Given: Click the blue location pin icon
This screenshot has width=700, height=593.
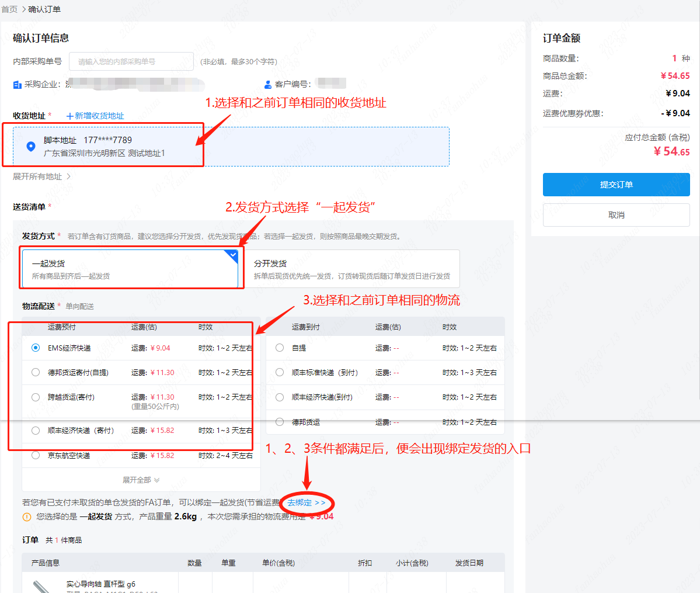Looking at the screenshot, I should (31, 147).
